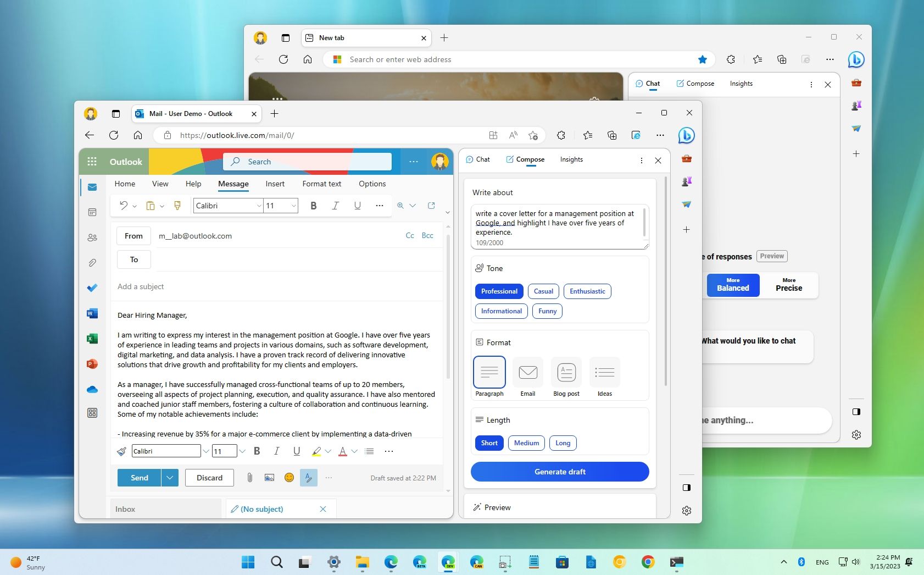The image size is (924, 575).
Task: Insert a picture into the email
Action: click(x=269, y=478)
